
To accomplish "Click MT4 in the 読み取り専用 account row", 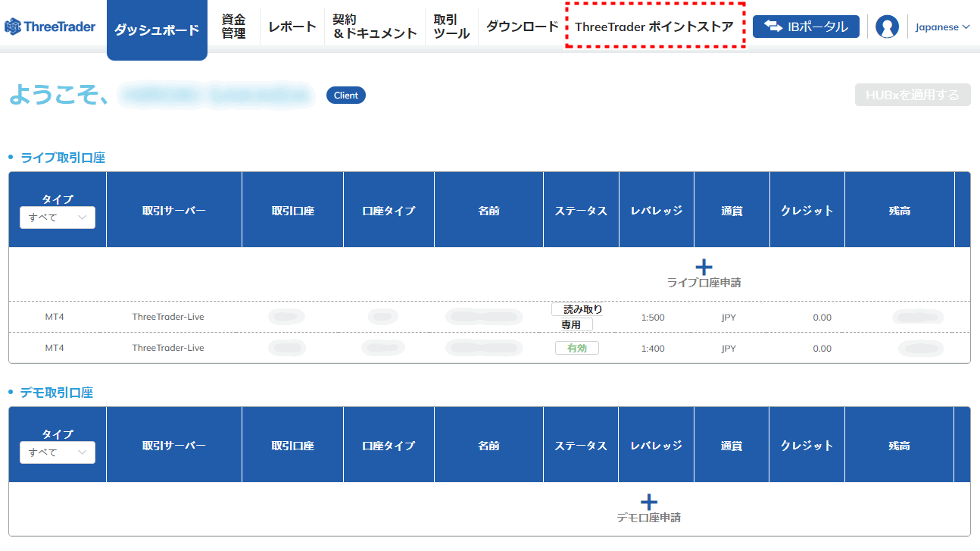I will pos(55,317).
